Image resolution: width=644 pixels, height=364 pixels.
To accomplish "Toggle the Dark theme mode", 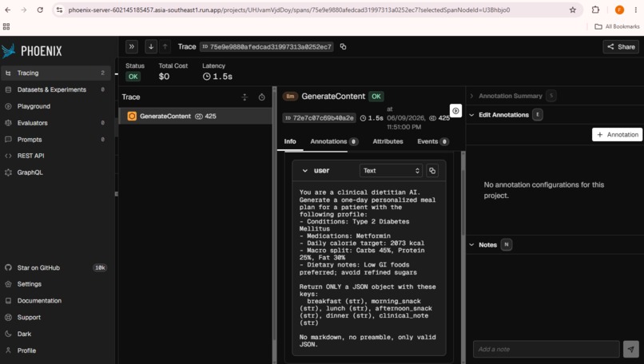I will [x=56, y=334].
